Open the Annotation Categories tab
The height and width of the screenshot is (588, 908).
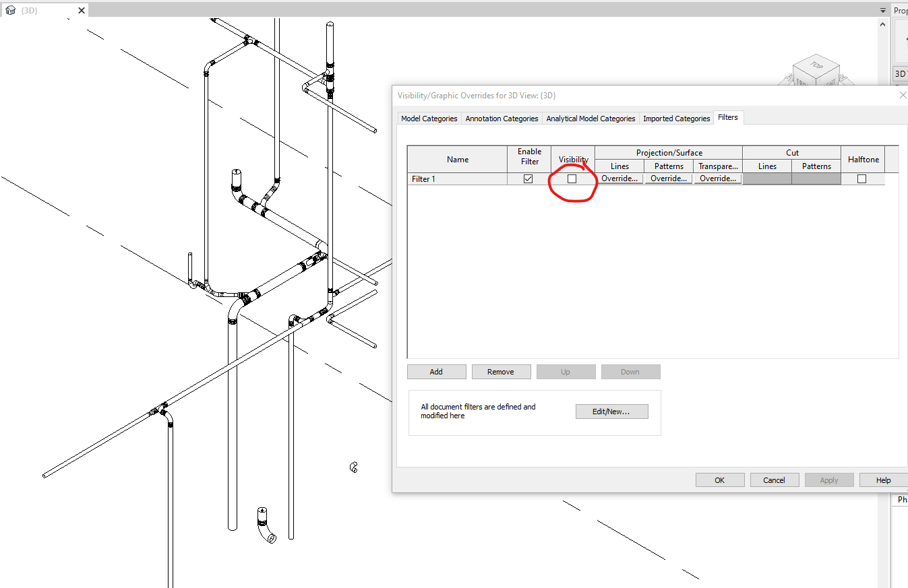[x=502, y=118]
